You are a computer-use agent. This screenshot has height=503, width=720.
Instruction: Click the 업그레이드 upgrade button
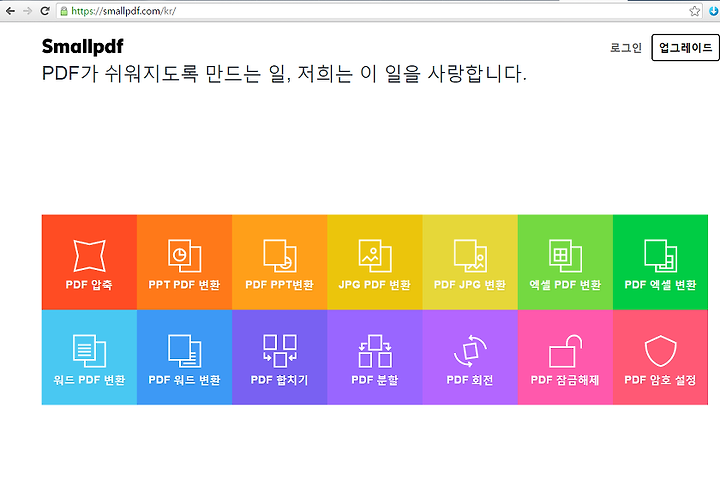(x=685, y=47)
